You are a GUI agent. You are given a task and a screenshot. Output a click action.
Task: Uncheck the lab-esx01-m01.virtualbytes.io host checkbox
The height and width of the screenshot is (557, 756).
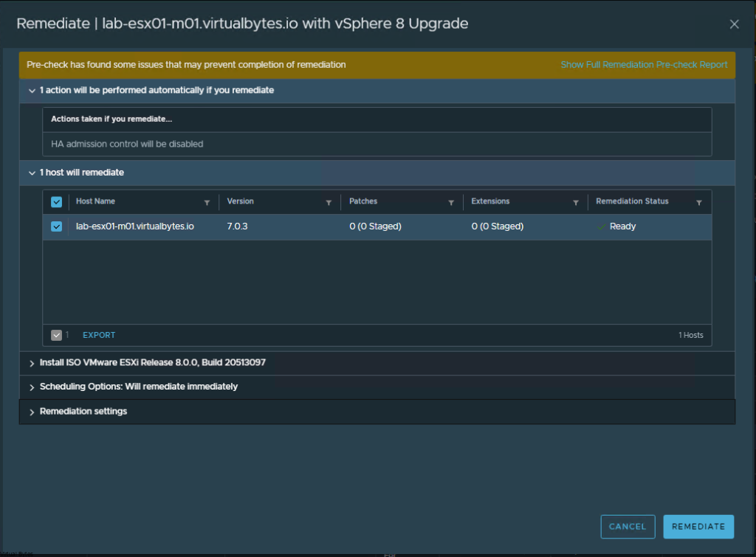tap(56, 226)
